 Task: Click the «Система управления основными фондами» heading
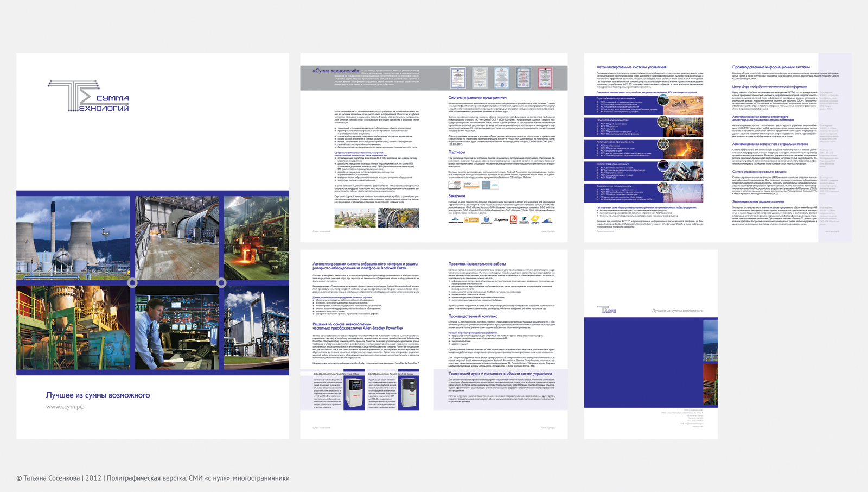(759, 172)
